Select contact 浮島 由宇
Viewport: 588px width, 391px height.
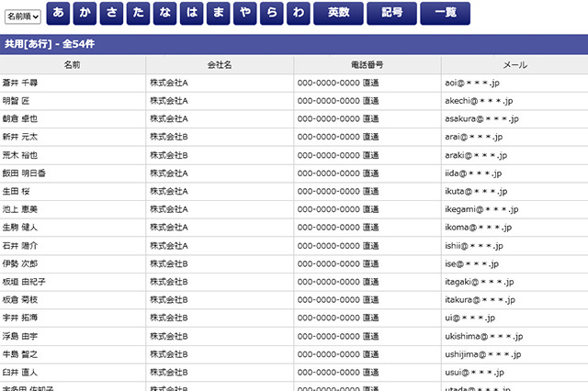point(20,336)
